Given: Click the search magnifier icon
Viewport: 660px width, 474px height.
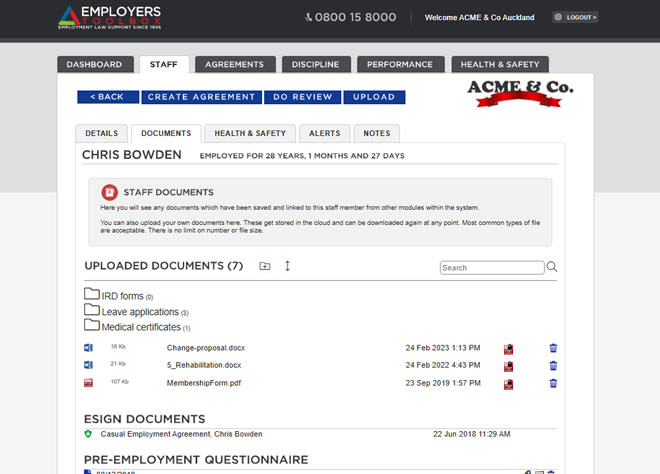Looking at the screenshot, I should (x=552, y=268).
